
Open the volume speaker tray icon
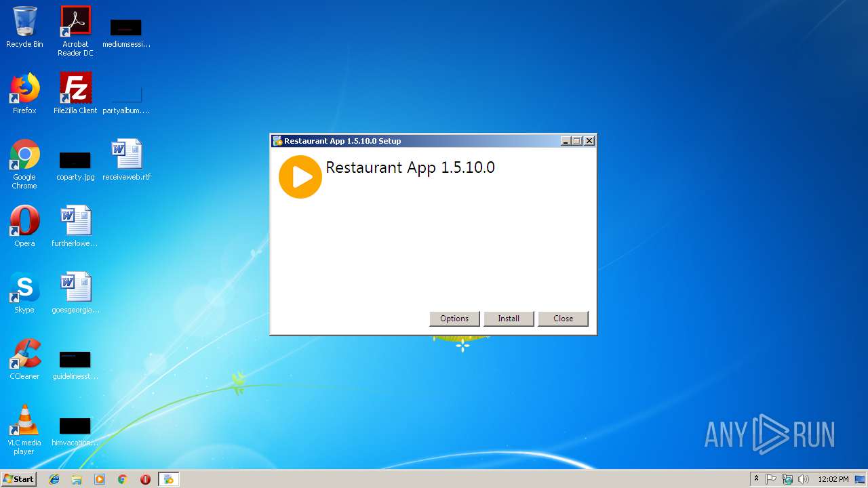click(804, 479)
